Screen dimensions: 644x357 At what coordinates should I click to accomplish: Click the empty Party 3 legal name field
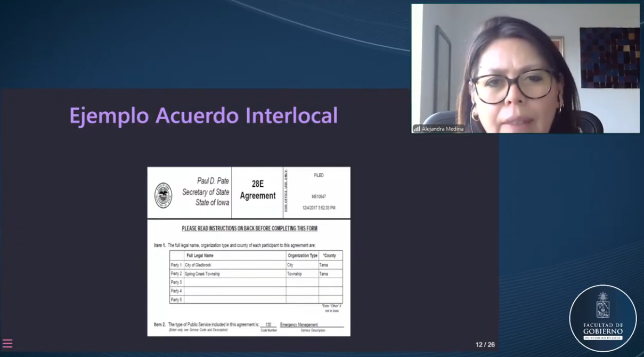234,283
